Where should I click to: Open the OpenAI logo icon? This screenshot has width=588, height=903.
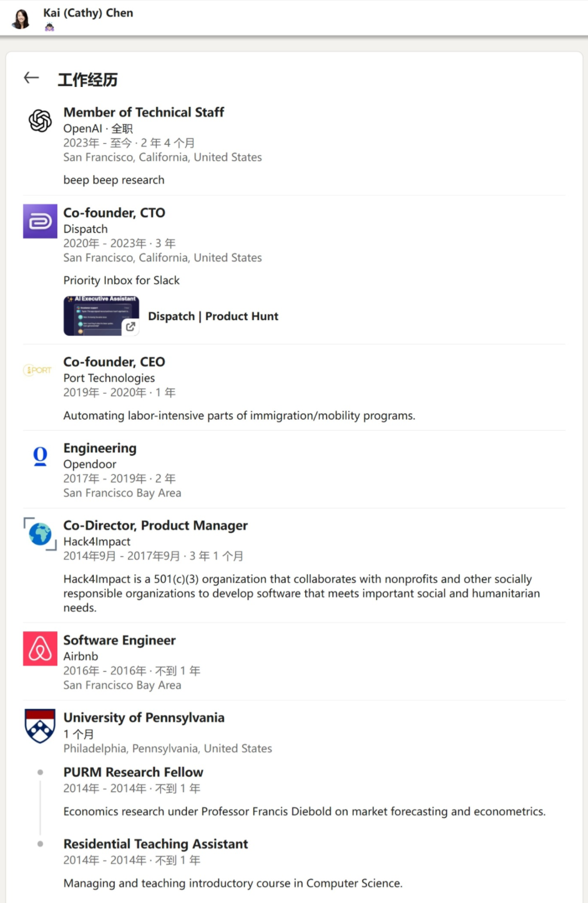click(40, 120)
